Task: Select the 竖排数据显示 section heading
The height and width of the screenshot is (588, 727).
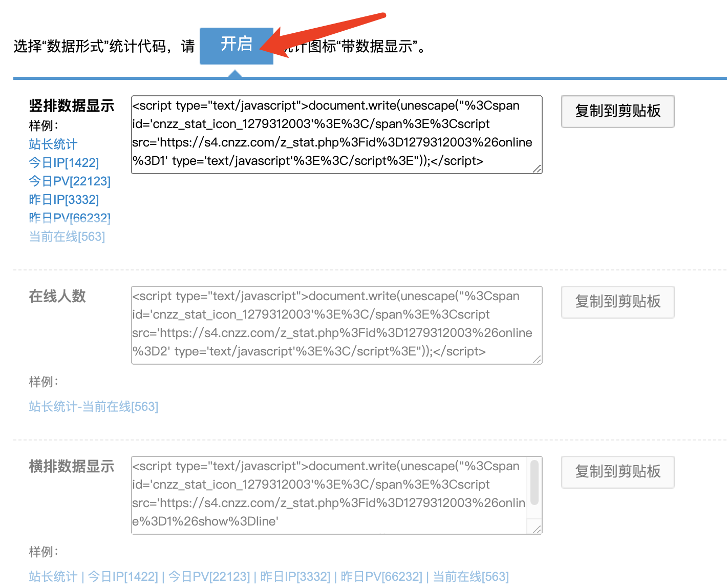Action: pyautogui.click(x=72, y=106)
